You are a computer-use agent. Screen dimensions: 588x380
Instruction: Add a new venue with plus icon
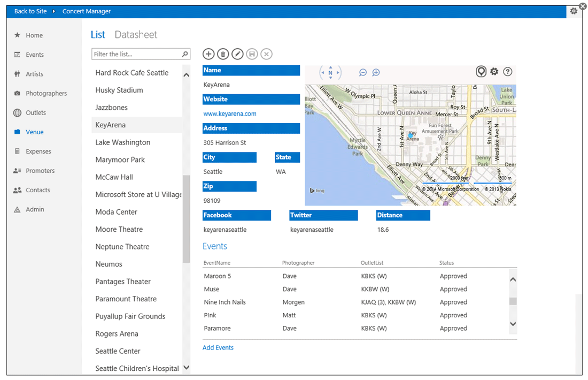(x=208, y=54)
